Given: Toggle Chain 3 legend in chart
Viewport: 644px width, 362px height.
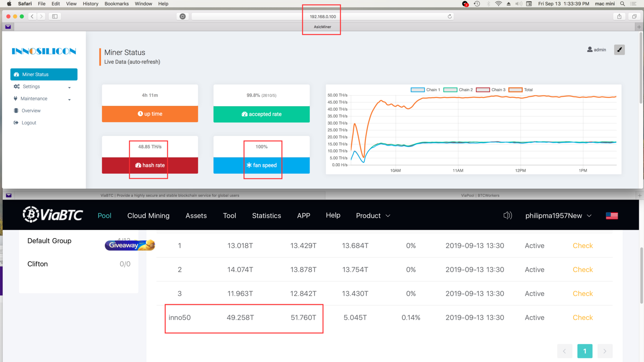Looking at the screenshot, I should (x=491, y=90).
